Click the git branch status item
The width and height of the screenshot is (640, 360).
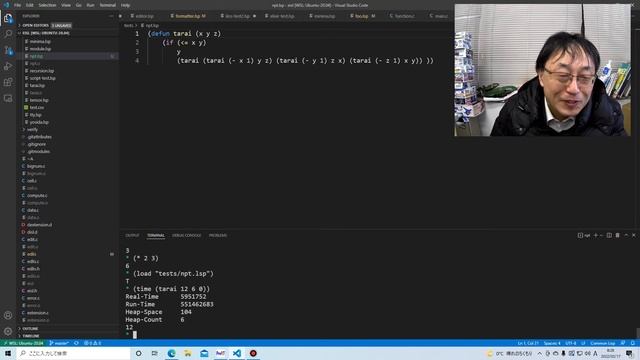(59, 343)
